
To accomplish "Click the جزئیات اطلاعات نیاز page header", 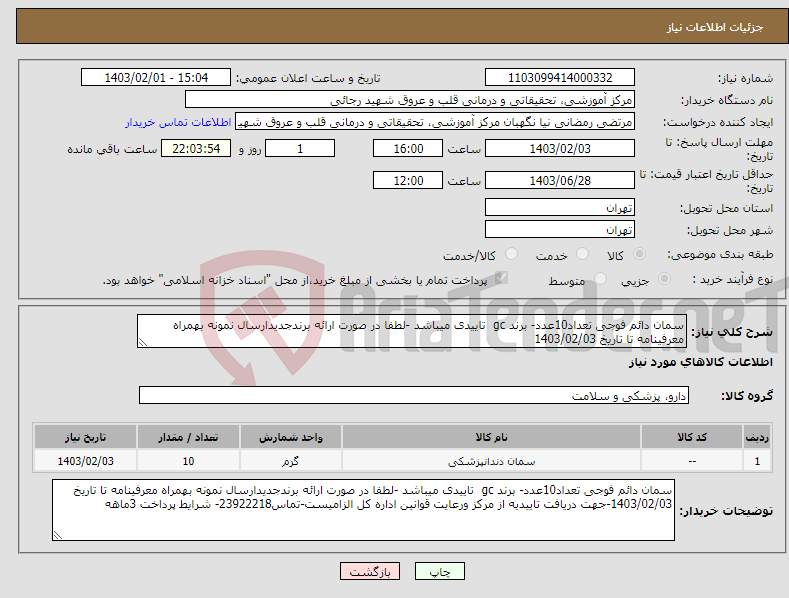I will [715, 27].
